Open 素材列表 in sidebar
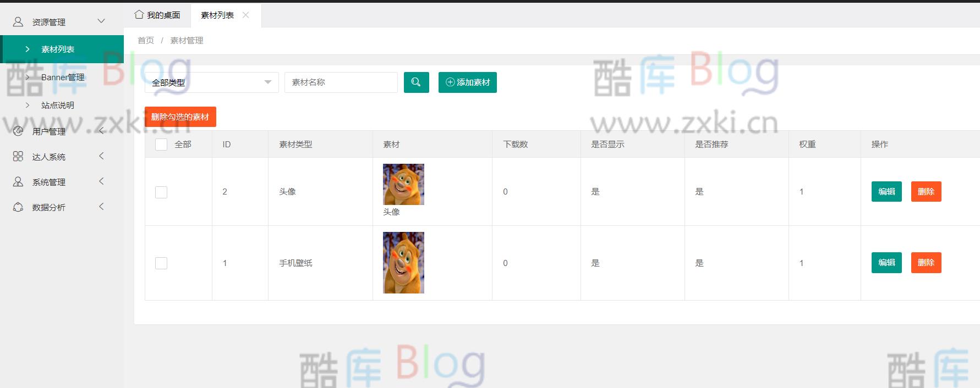Viewport: 980px width, 388px height. pos(62,49)
